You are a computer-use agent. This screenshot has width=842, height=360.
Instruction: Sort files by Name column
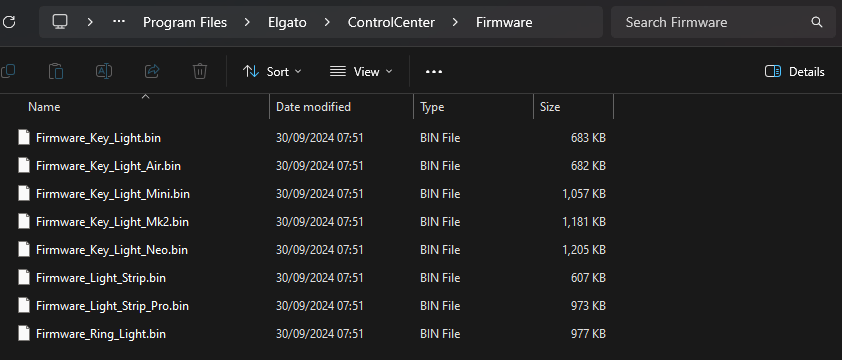click(x=44, y=107)
